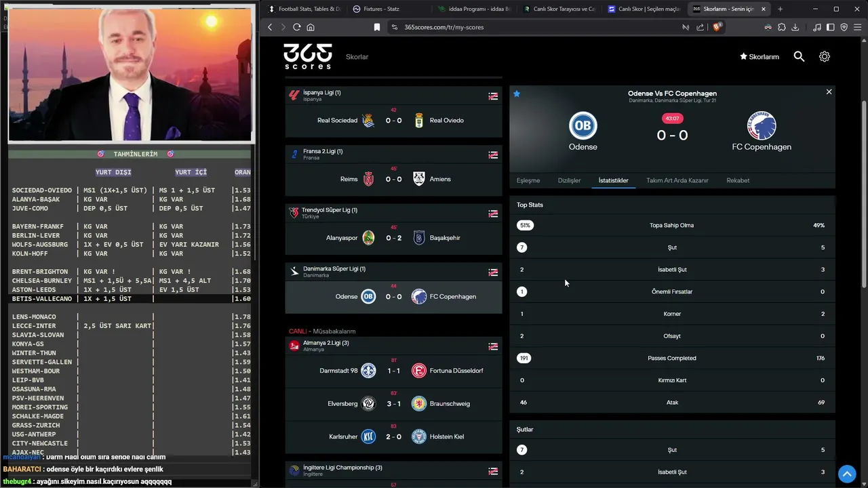Click the Almanya 2.Ligi league icon

coord(294,346)
